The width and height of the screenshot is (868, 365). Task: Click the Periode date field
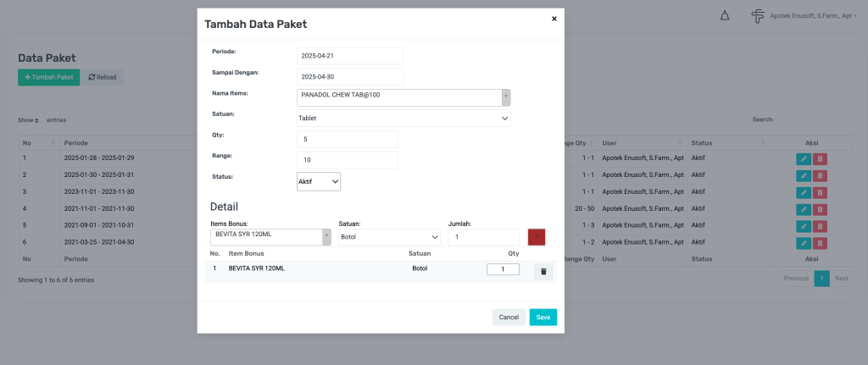coord(350,55)
